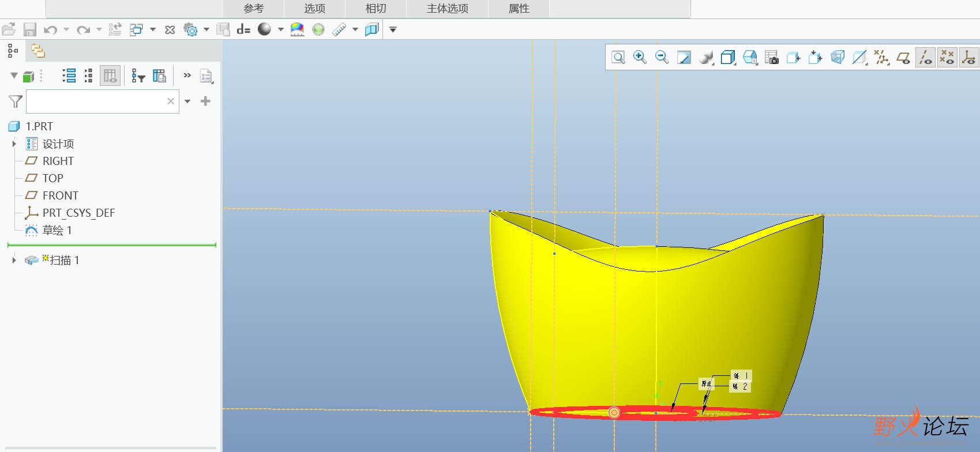Screen dimensions: 980x452
Task: Toggle datum axis display
Action: [925, 57]
